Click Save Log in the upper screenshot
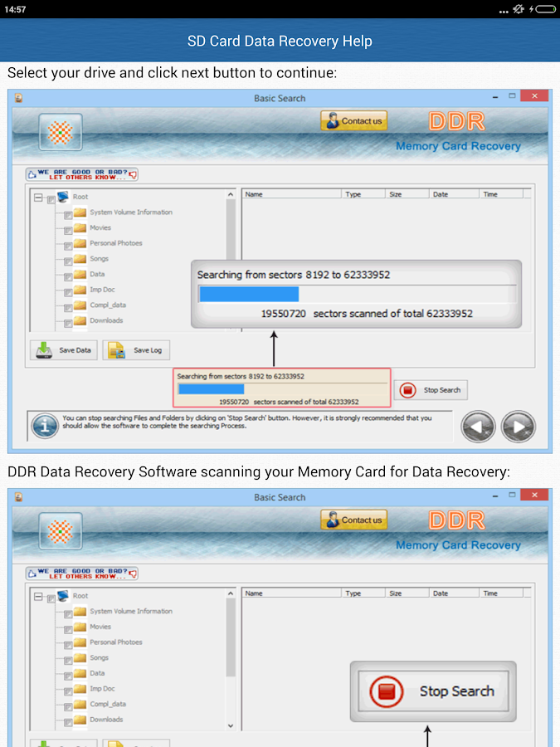This screenshot has height=747, width=560. click(136, 350)
